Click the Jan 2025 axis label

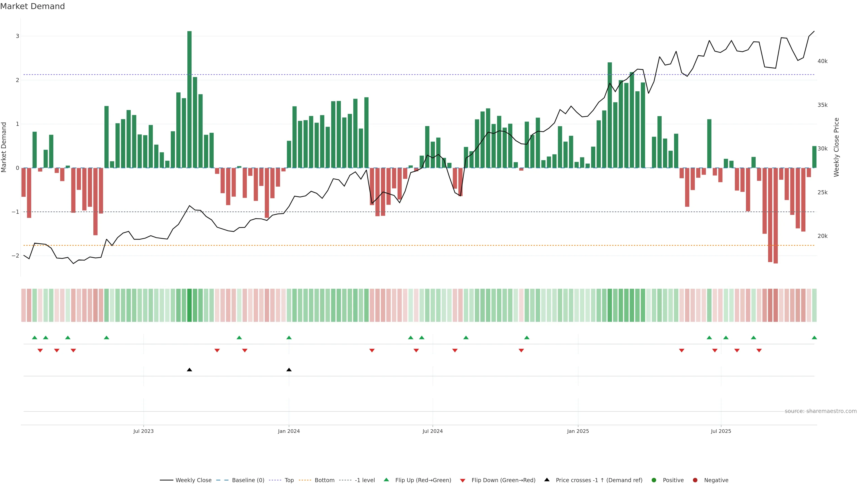[x=578, y=431]
